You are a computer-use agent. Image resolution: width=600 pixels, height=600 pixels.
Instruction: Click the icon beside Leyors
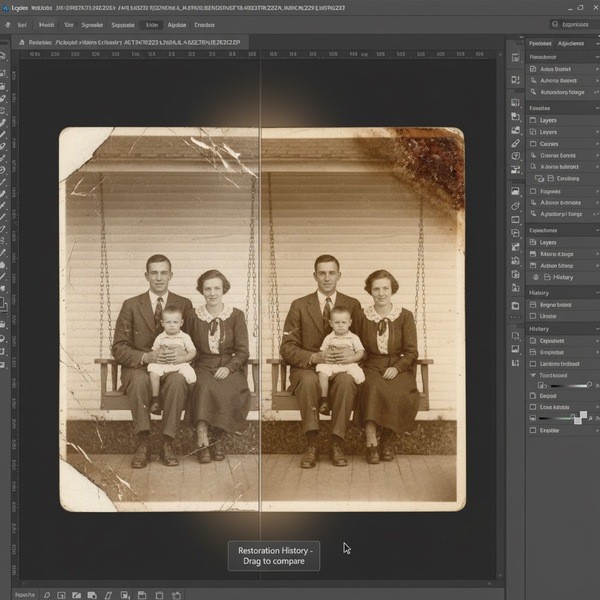pos(533,132)
